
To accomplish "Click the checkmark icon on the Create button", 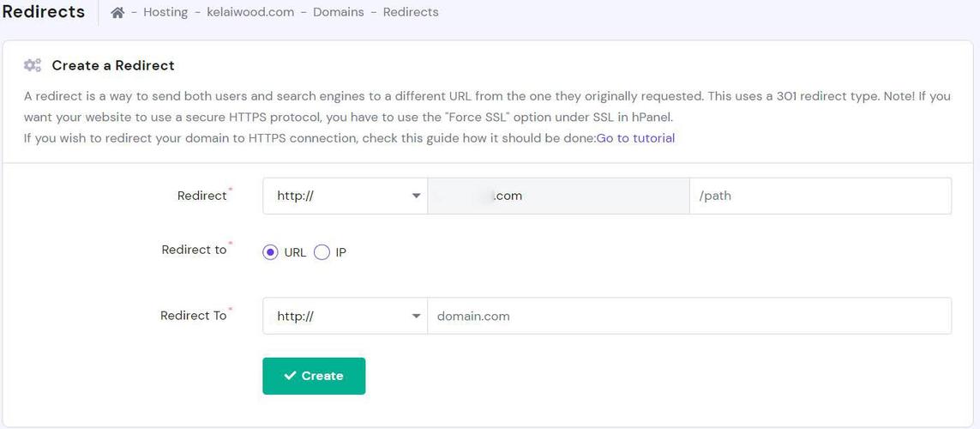I will click(x=290, y=376).
